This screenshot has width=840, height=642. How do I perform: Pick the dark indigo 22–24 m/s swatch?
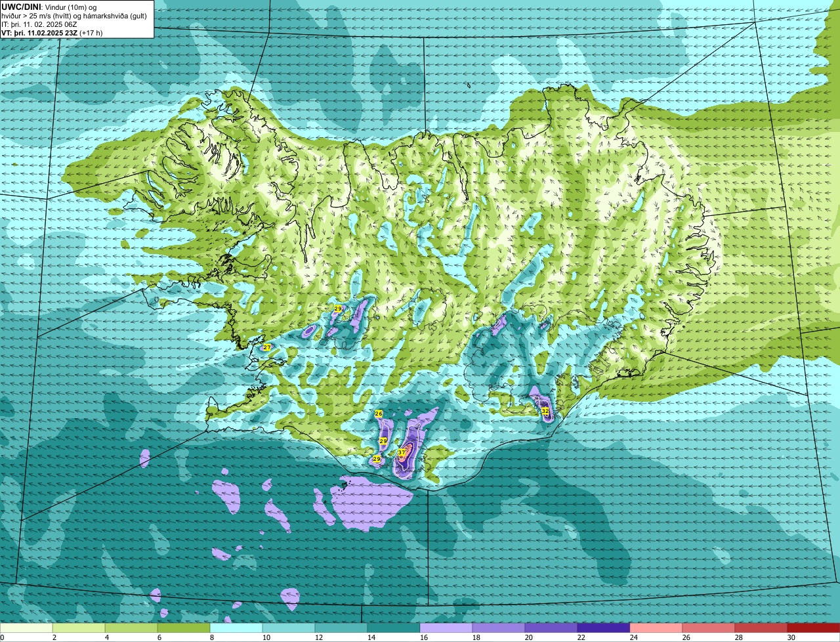point(604,628)
